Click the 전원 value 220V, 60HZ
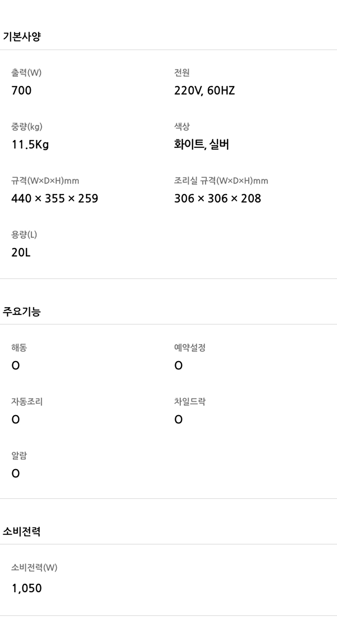Image resolution: width=337 pixels, height=644 pixels. pyautogui.click(x=204, y=91)
